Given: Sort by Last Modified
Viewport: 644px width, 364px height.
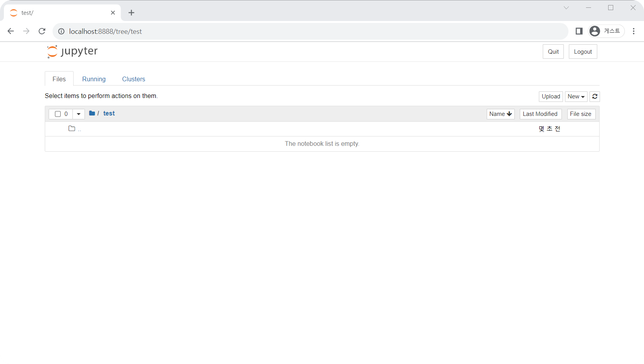Looking at the screenshot, I should coord(540,114).
